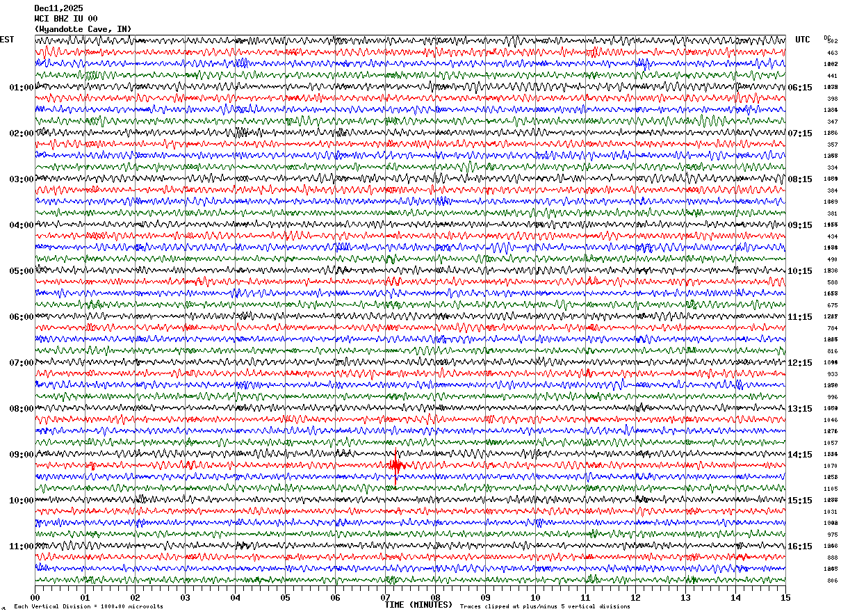Select the '10:00' EST hour label
The width and height of the screenshot is (841, 616).
[x=22, y=501]
